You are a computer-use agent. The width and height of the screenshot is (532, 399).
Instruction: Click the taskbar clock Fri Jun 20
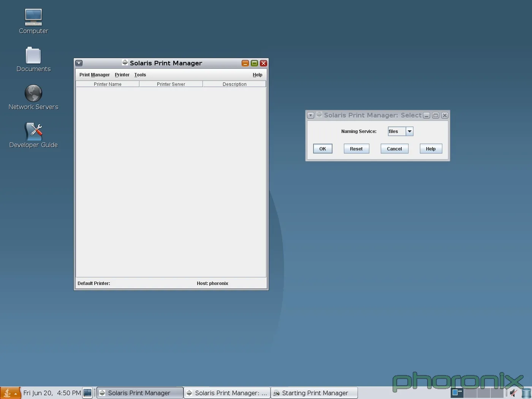point(52,393)
